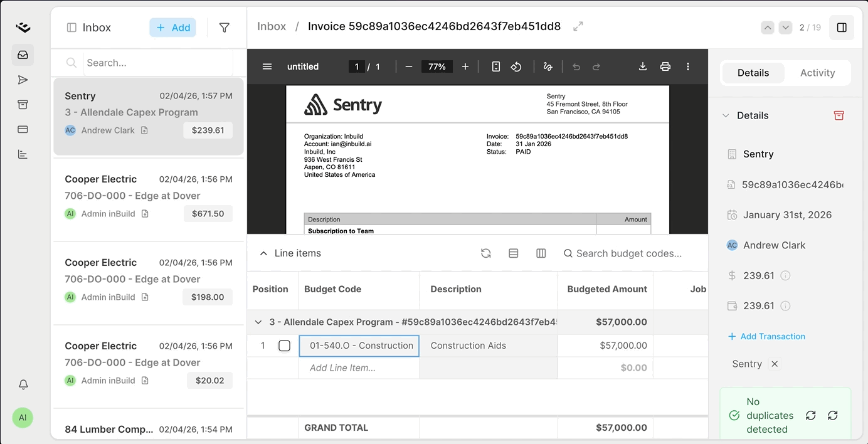Open the Cooper Electric $20.02 invoice
The height and width of the screenshot is (444, 868).
click(149, 366)
